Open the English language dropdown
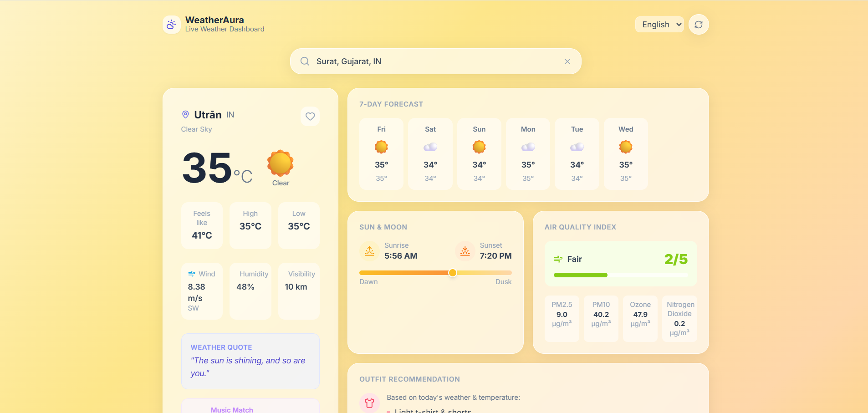This screenshot has height=413, width=868. [x=659, y=25]
